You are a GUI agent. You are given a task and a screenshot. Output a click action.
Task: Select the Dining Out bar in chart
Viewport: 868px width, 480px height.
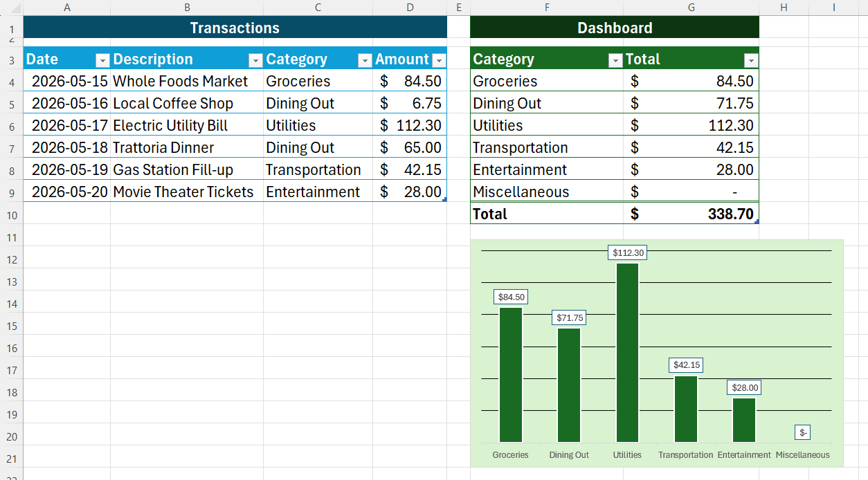(569, 385)
